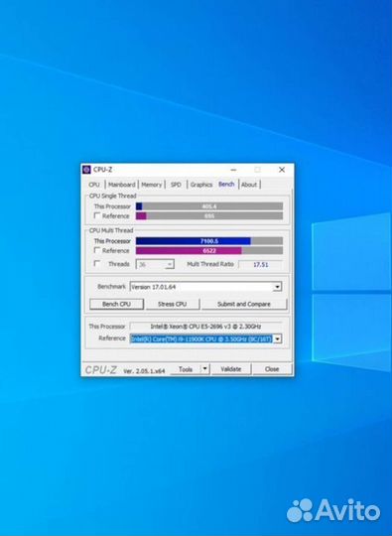The height and width of the screenshot is (536, 392).
Task: Enable Single Thread Reference checkbox
Action: tap(97, 215)
